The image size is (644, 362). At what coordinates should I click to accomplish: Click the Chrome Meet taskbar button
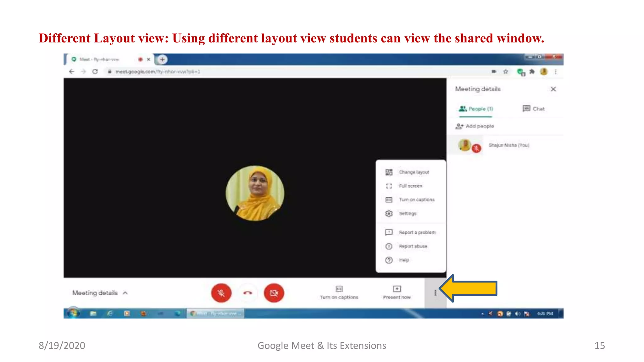215,313
